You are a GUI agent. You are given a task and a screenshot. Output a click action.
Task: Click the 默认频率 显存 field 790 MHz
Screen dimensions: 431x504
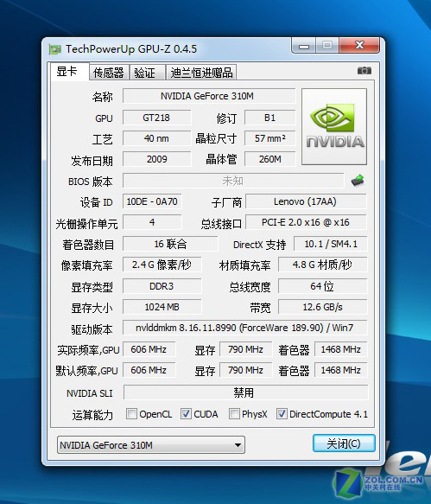245,370
